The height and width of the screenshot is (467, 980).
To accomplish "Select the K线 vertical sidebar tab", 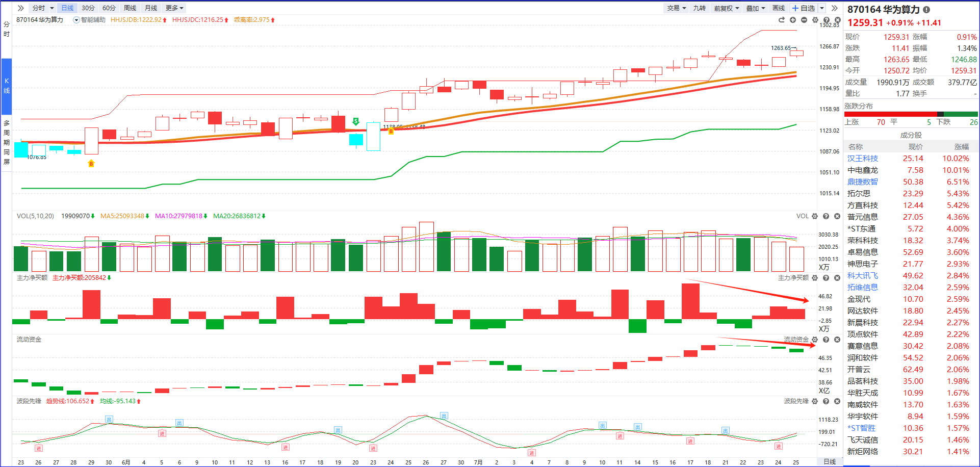I will 7,86.
